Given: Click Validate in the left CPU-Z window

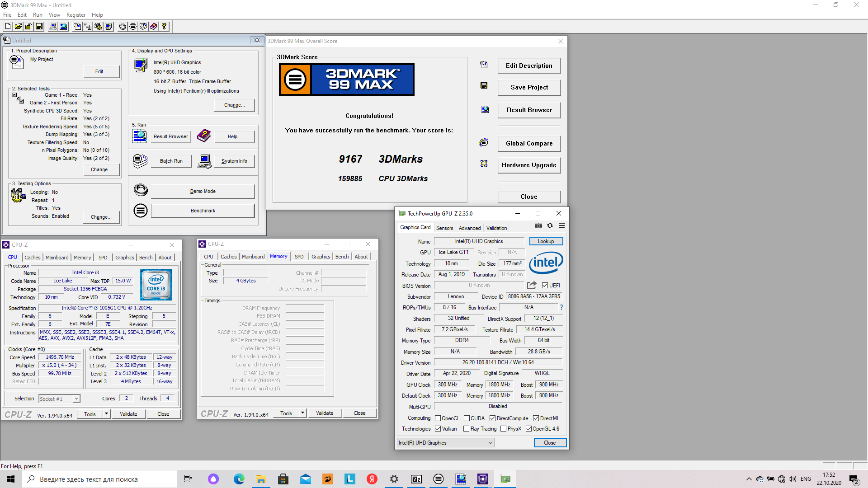Looking at the screenshot, I should 128,414.
